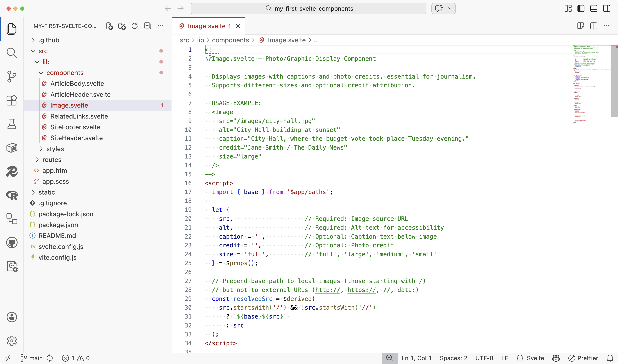618x364 pixels.
Task: Split the editor to the right
Action: tap(594, 26)
